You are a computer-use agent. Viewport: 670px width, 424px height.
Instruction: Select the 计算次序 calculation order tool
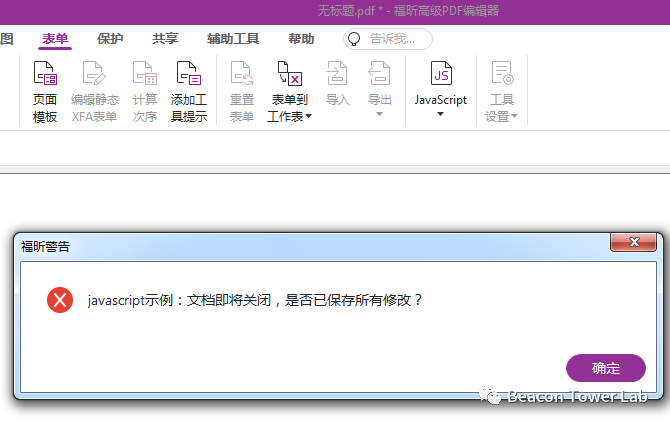[x=145, y=91]
